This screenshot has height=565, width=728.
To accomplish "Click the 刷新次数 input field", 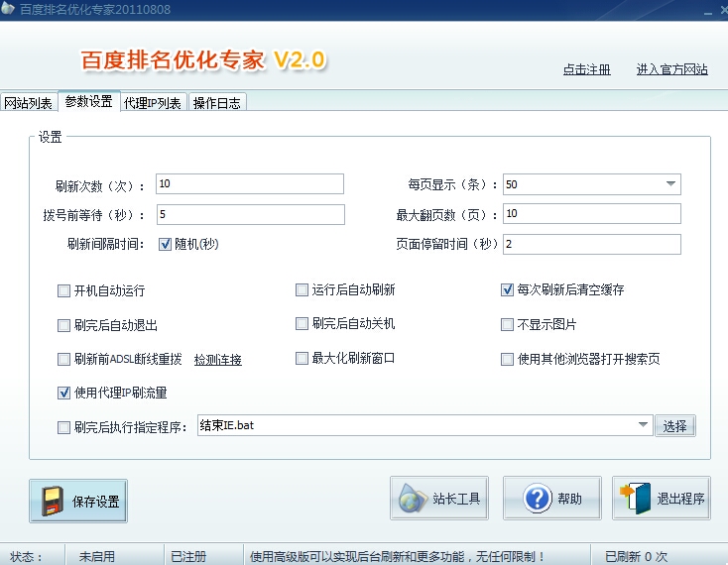I will tap(250, 184).
